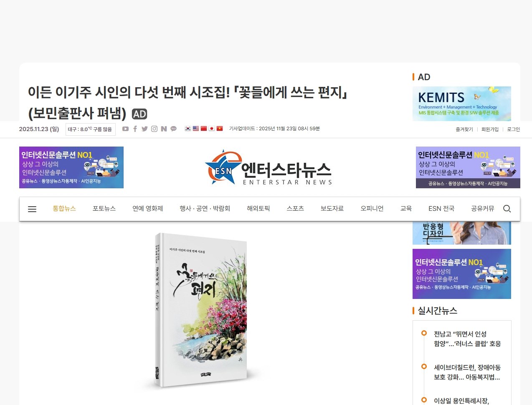Switch language with US flag
The height and width of the screenshot is (405, 532).
[196, 129]
